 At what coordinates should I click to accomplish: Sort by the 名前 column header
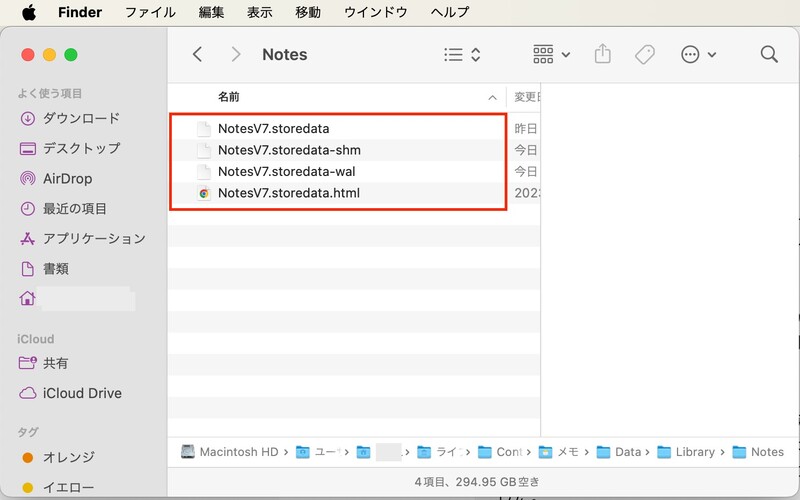(x=229, y=97)
